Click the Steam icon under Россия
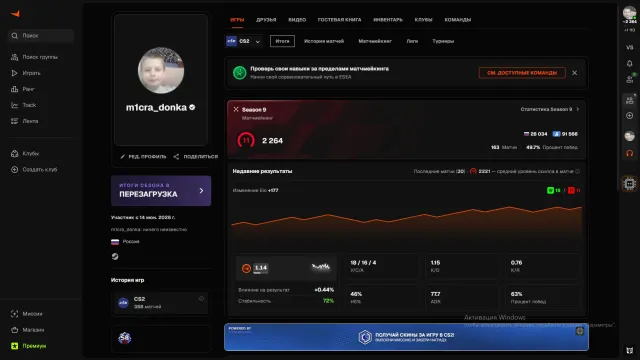The height and width of the screenshot is (360, 640). (x=115, y=256)
